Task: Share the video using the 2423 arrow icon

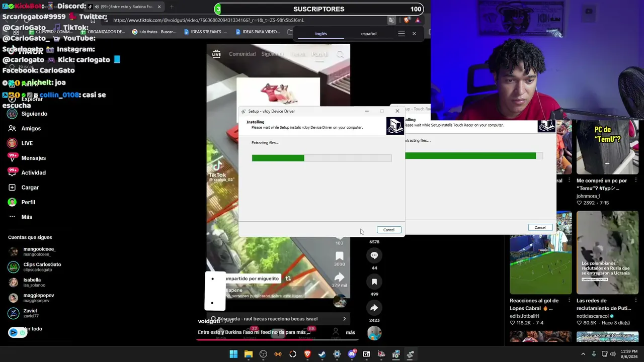Action: click(x=374, y=308)
